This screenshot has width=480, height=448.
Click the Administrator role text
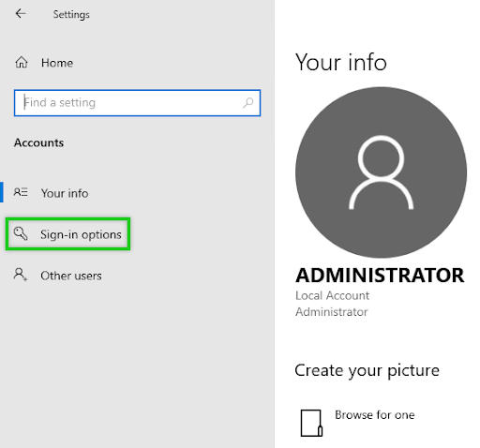point(332,312)
